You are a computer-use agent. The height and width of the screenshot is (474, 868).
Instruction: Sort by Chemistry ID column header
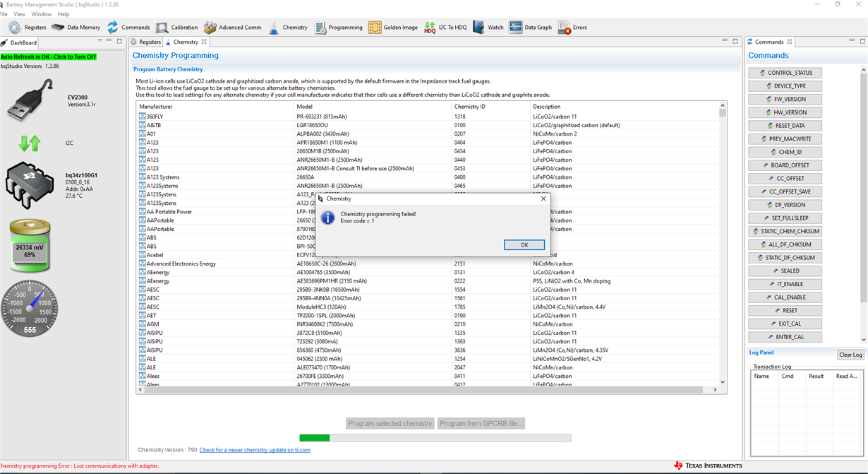click(x=491, y=107)
